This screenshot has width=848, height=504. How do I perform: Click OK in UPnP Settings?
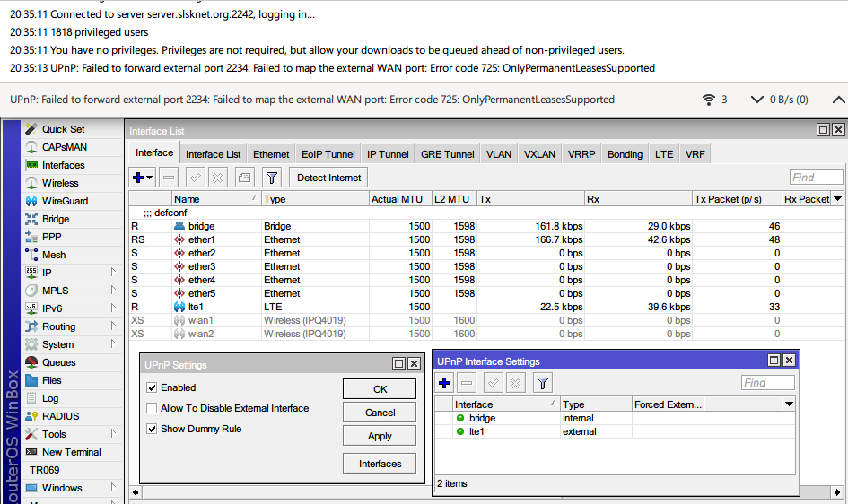click(380, 389)
